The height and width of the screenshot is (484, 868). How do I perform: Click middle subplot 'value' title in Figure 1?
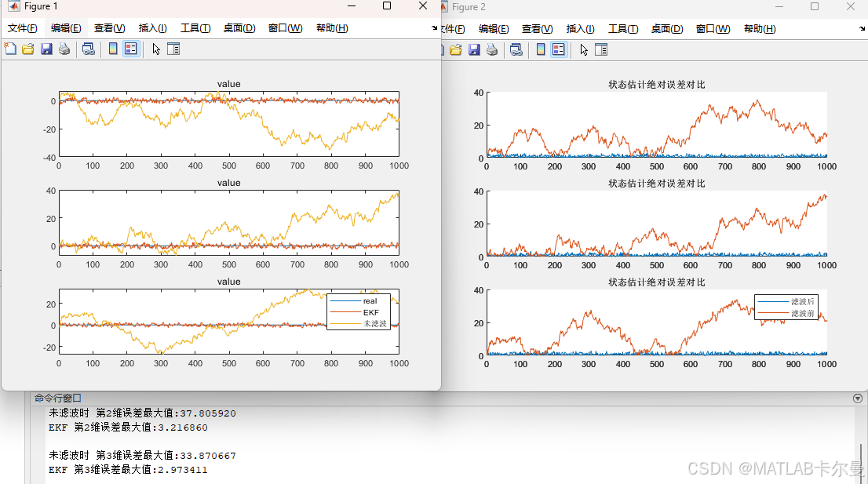228,183
